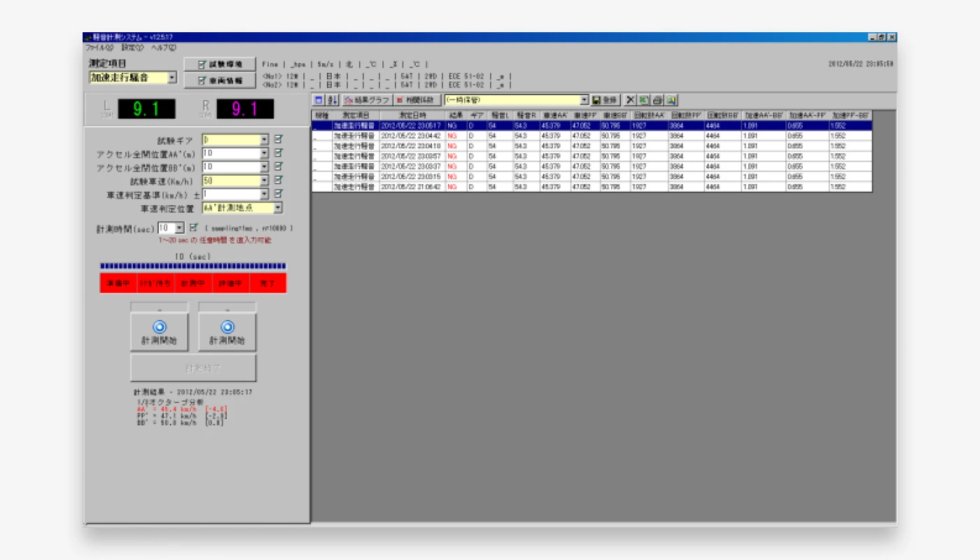This screenshot has width=980, height=560.
Task: Open the ヘルプ menu
Action: pos(164,48)
